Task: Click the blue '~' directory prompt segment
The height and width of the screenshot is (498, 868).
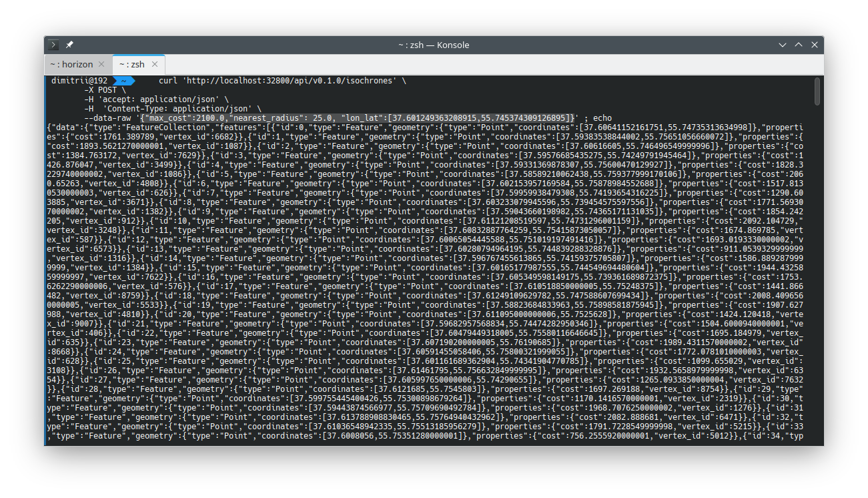Action: click(x=124, y=80)
